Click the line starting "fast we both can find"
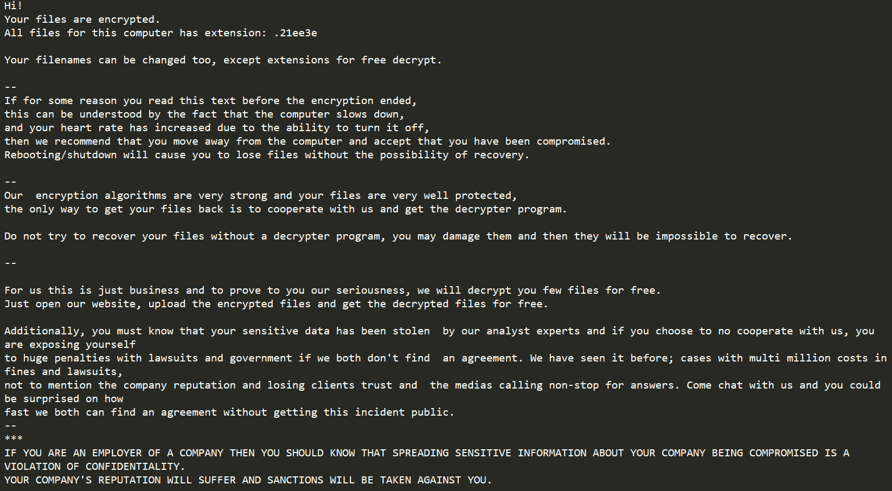 228,412
